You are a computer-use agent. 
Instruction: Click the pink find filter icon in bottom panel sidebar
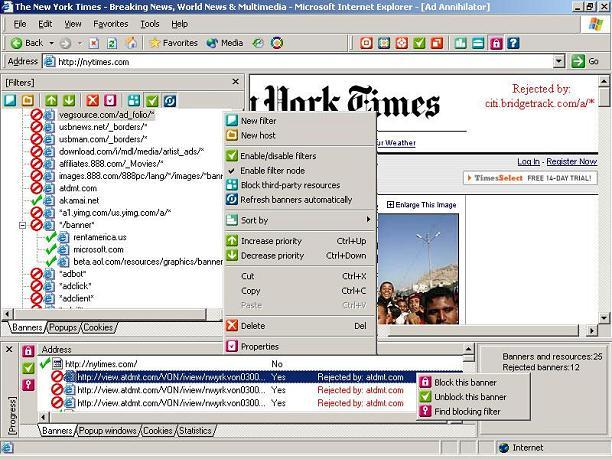[x=28, y=385]
